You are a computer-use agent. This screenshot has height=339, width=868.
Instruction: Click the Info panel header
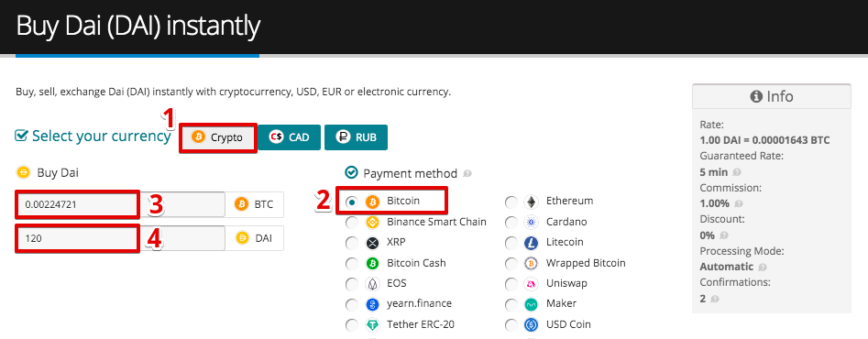click(771, 96)
